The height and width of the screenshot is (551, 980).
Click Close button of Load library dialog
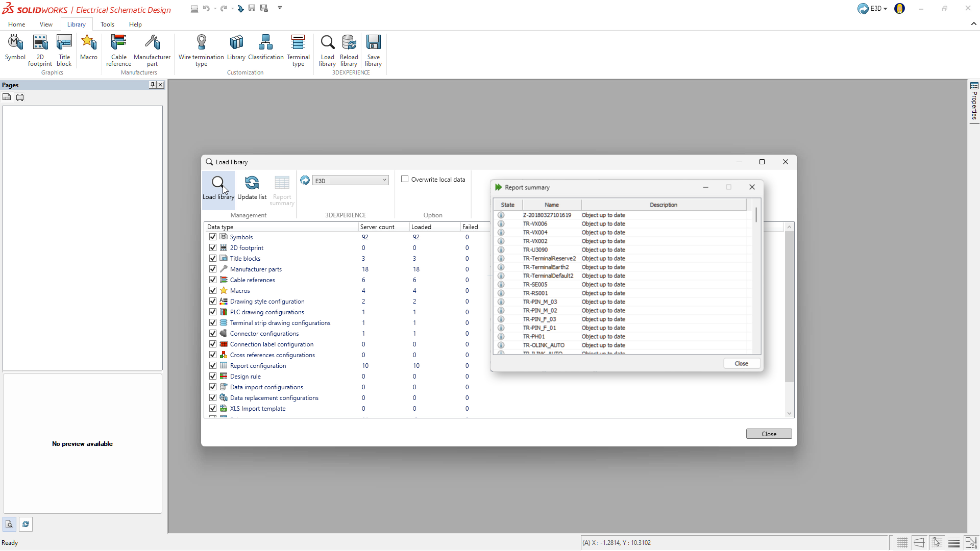coord(769,434)
